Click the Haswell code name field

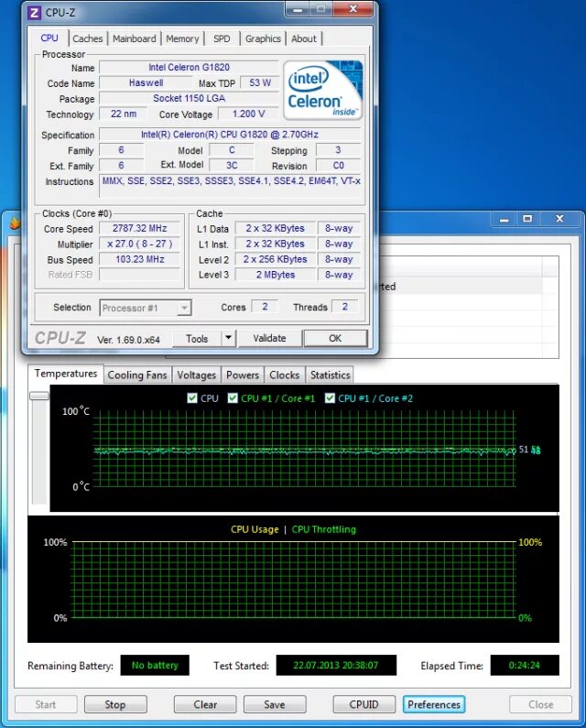point(146,82)
